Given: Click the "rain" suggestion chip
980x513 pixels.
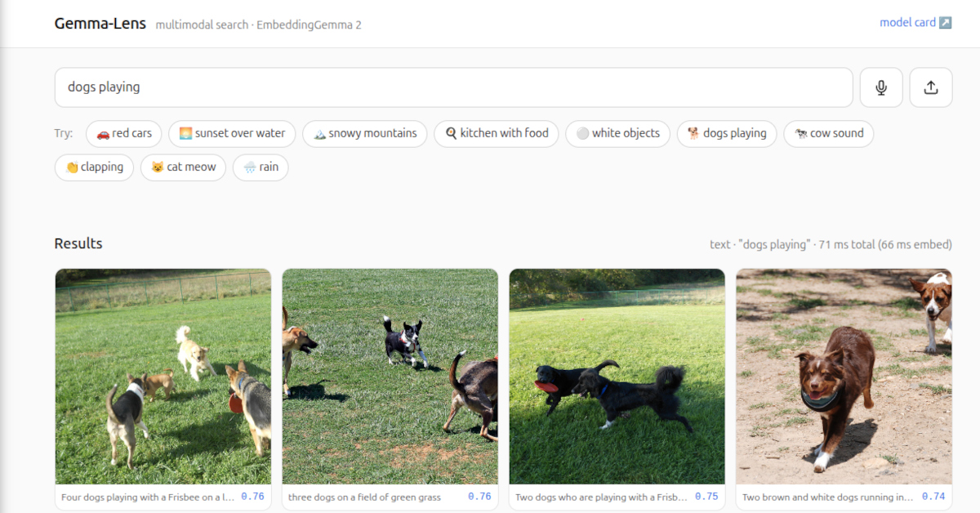Looking at the screenshot, I should 261,167.
